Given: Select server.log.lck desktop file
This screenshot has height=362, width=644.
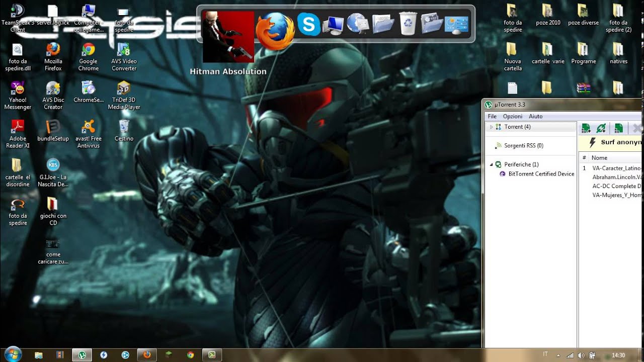Looking at the screenshot, I should (x=53, y=15).
